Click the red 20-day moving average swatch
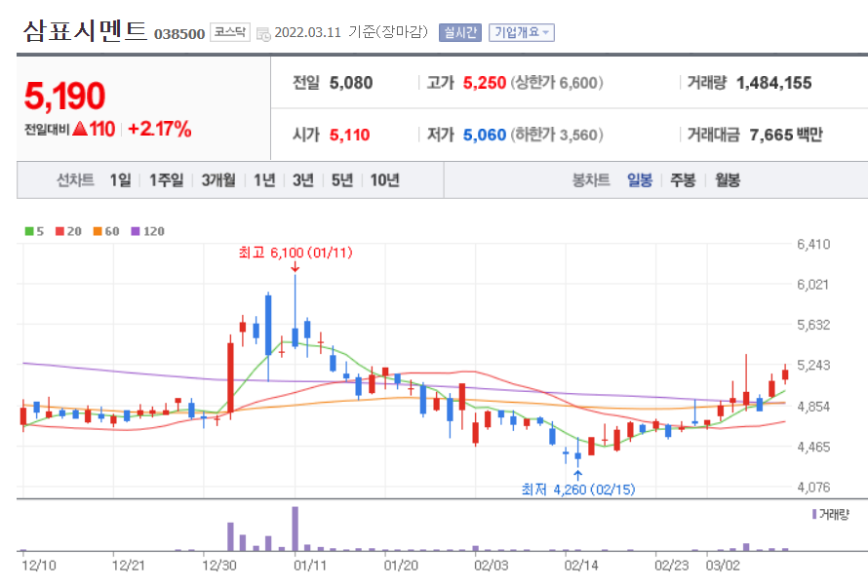Viewport: 868px width, 588px height. click(x=59, y=231)
